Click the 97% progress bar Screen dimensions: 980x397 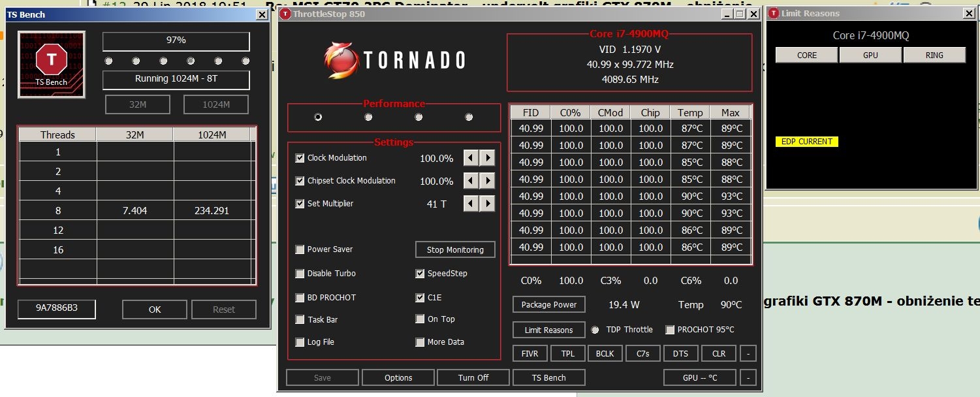[176, 40]
